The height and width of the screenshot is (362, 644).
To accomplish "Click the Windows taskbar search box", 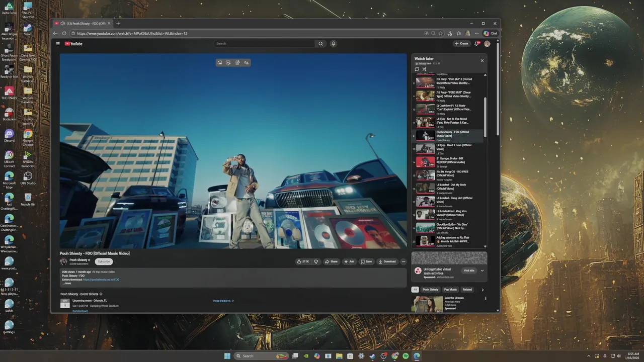I will 262,356.
